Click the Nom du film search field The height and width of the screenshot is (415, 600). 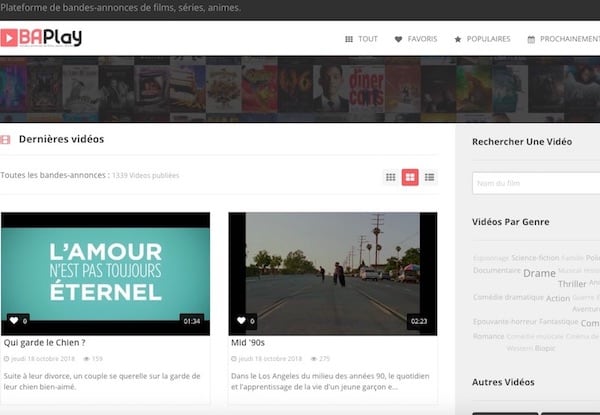pos(536,183)
